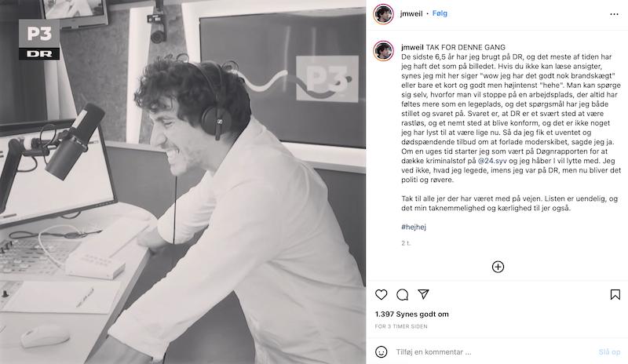Image resolution: width=628 pixels, height=364 pixels.
Task: Load more comments with the plus circle
Action: pyautogui.click(x=498, y=267)
